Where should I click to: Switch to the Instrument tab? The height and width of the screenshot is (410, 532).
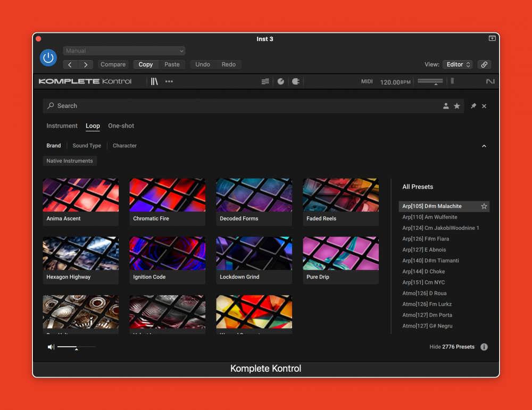[62, 126]
